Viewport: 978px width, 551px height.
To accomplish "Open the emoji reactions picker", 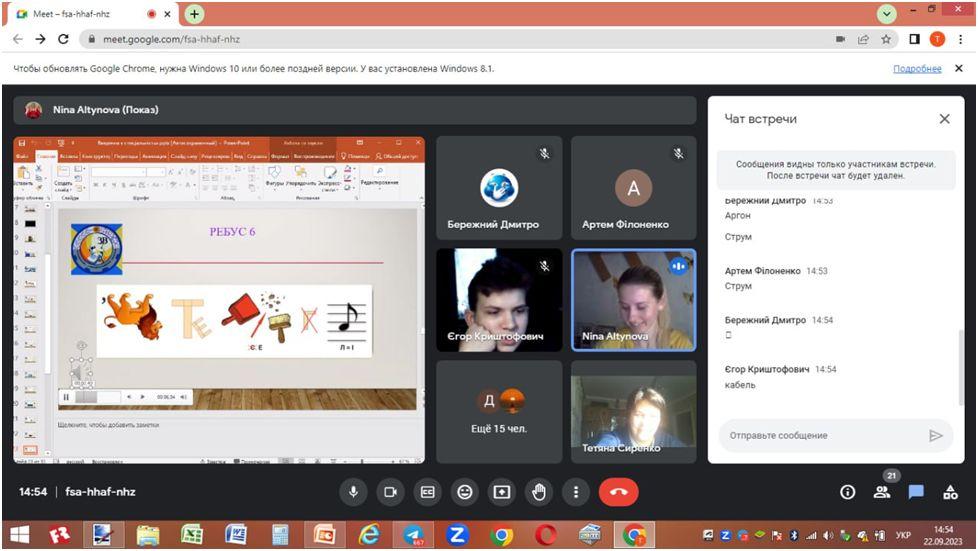I will 465,492.
